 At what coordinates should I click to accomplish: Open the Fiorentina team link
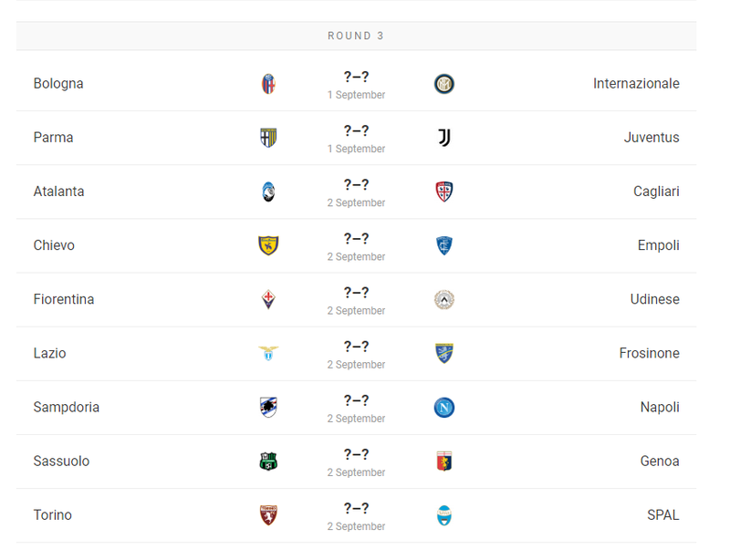pos(64,299)
